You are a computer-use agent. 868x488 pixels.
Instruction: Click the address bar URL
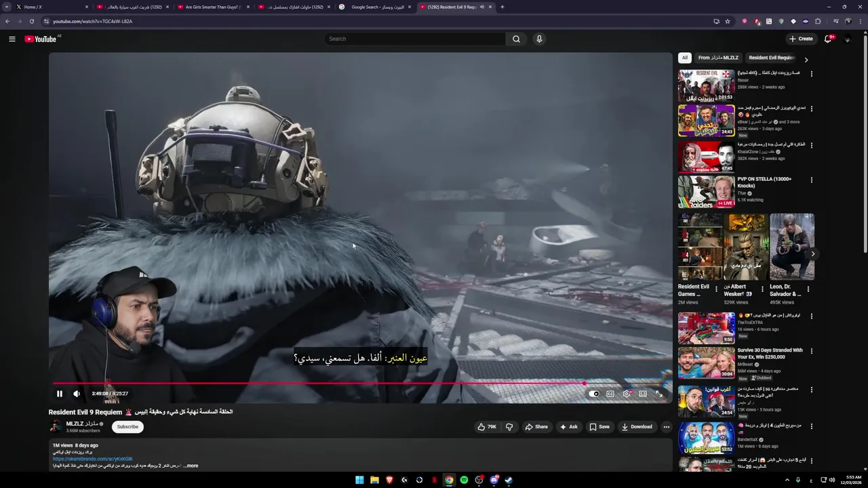click(93, 21)
